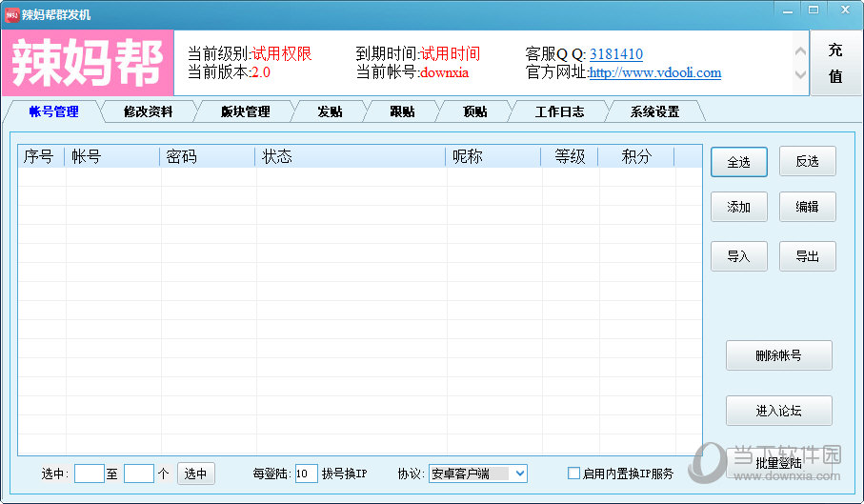
Task: Click the 选中 range start input field
Action: click(90, 474)
